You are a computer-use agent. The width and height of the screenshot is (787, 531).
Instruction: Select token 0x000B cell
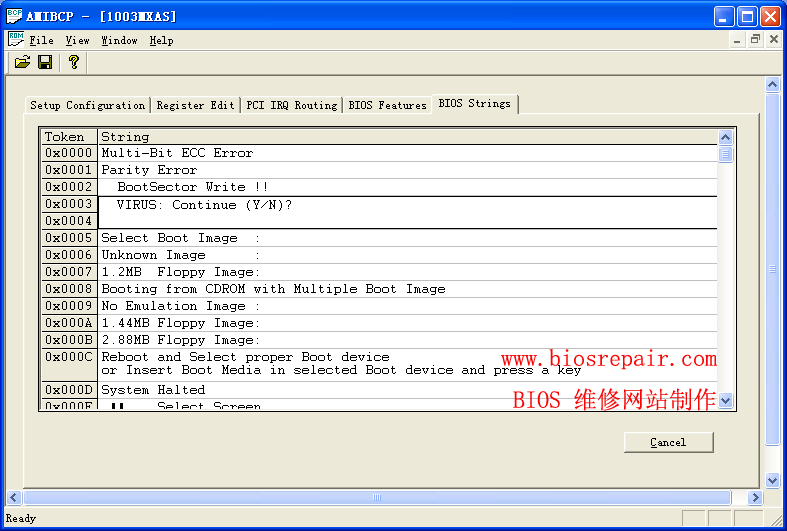pos(69,340)
